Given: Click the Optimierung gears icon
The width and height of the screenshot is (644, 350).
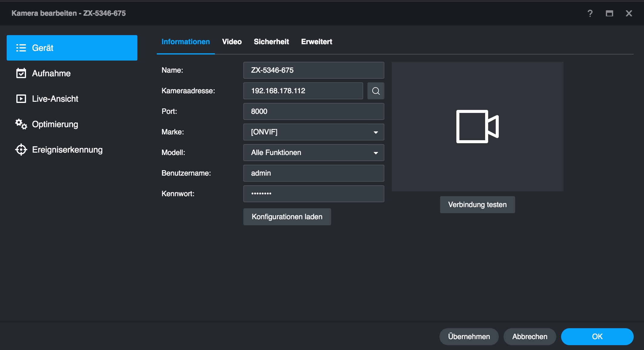Looking at the screenshot, I should tap(21, 124).
